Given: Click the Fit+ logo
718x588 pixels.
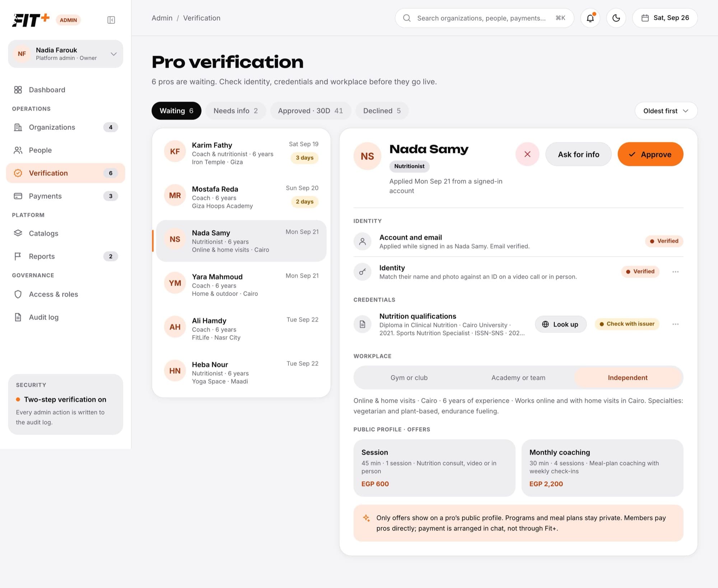Looking at the screenshot, I should tap(31, 20).
